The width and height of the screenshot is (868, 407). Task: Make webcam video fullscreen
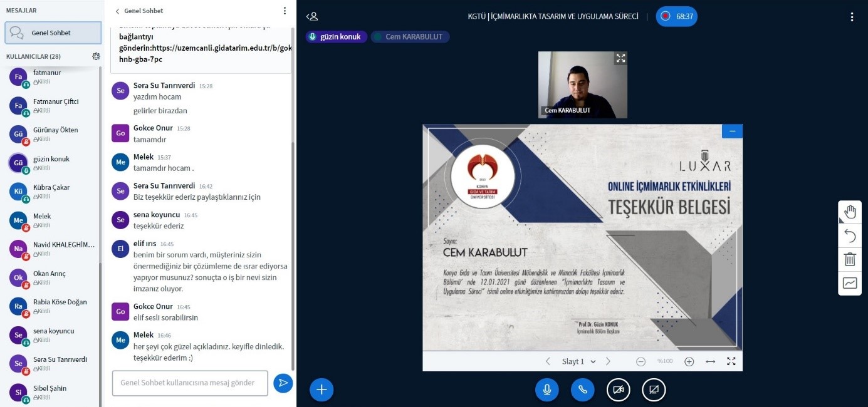620,58
